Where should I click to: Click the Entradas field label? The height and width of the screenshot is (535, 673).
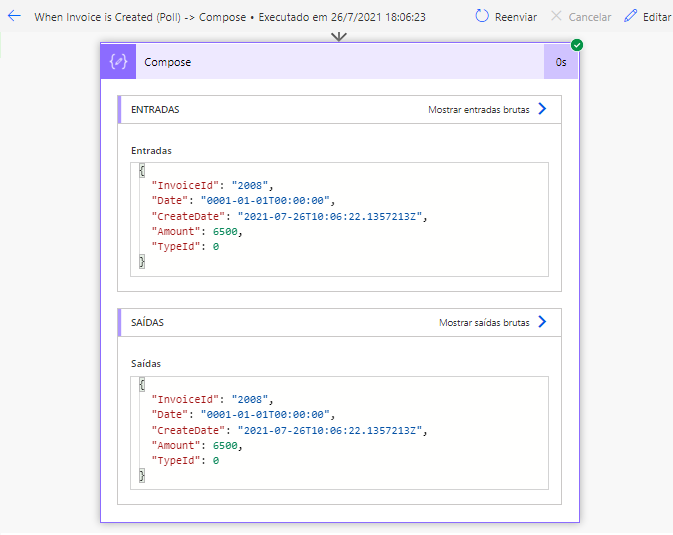(x=151, y=151)
